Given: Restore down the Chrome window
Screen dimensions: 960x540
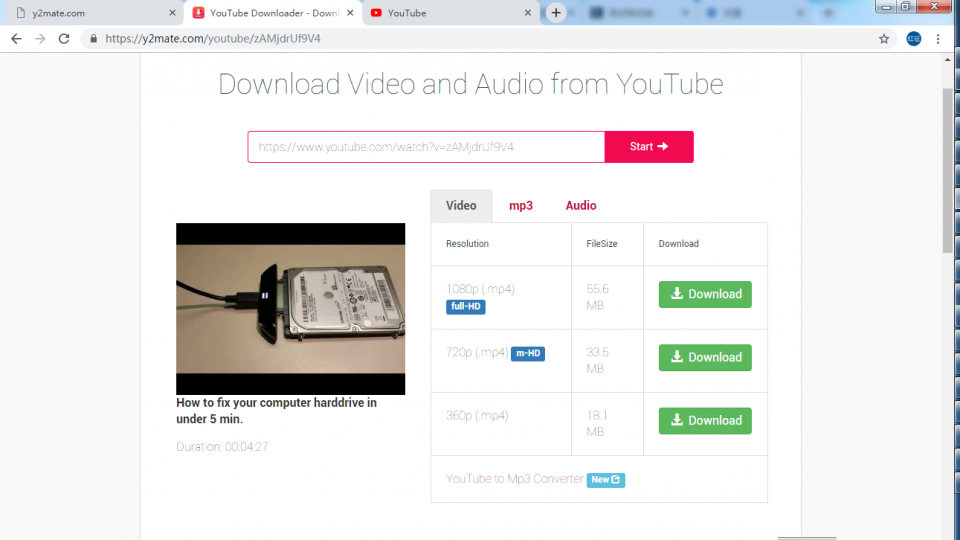Looking at the screenshot, I should click(906, 7).
